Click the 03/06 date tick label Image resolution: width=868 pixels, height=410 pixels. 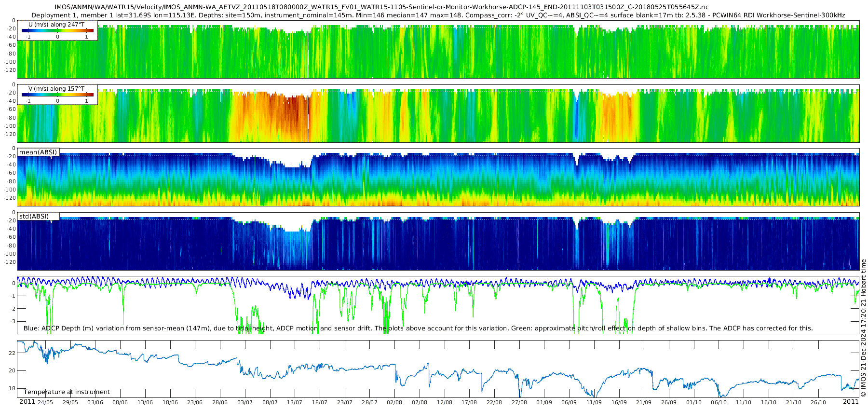[95, 402]
